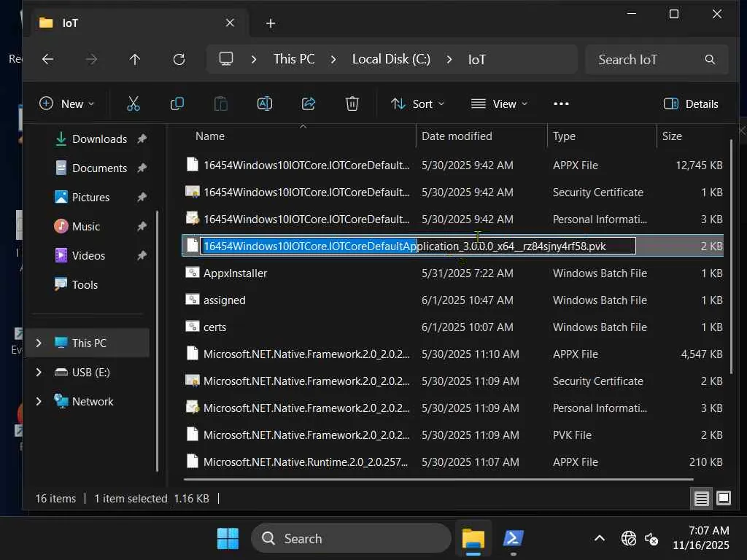The height and width of the screenshot is (560, 747).
Task: Switch to large thumbnails view icon in status bar
Action: click(723, 499)
